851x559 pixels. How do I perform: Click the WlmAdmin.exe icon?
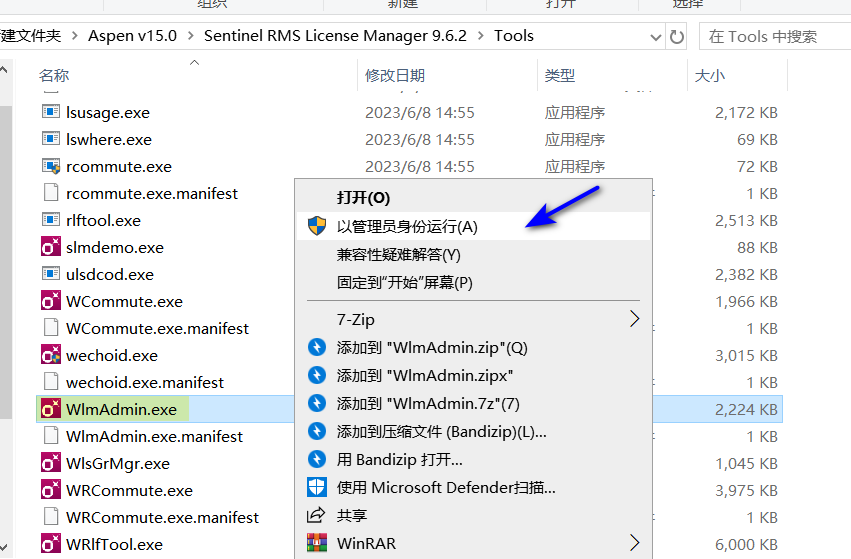51,409
